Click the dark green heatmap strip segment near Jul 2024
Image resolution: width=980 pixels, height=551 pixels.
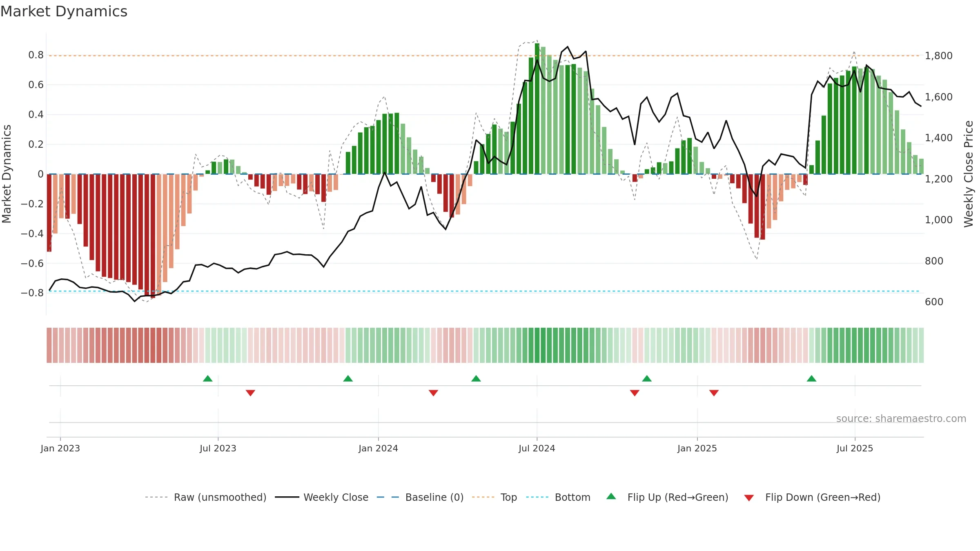537,345
